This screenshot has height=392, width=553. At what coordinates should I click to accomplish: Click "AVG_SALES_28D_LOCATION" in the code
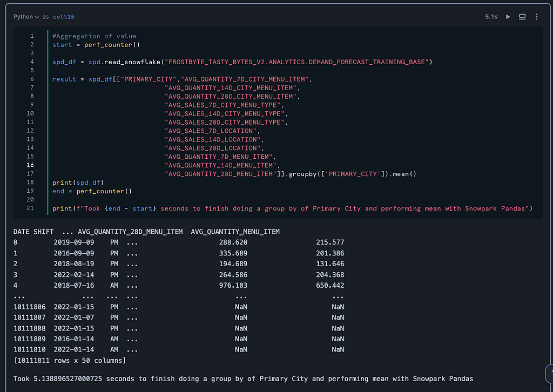(x=212, y=148)
